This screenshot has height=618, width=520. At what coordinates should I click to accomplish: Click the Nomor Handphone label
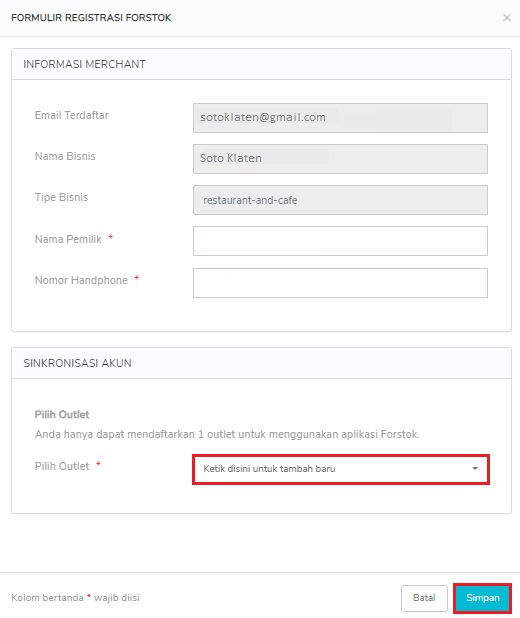pos(81,280)
